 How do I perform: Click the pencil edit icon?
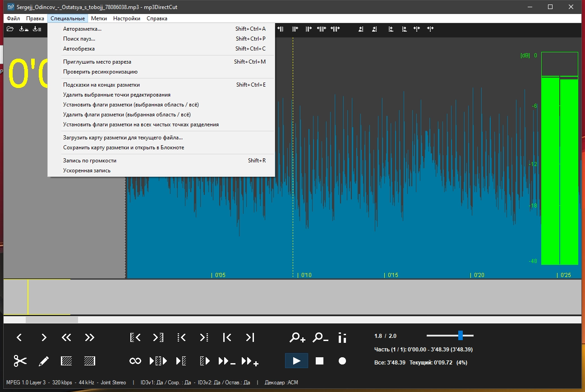pos(44,361)
